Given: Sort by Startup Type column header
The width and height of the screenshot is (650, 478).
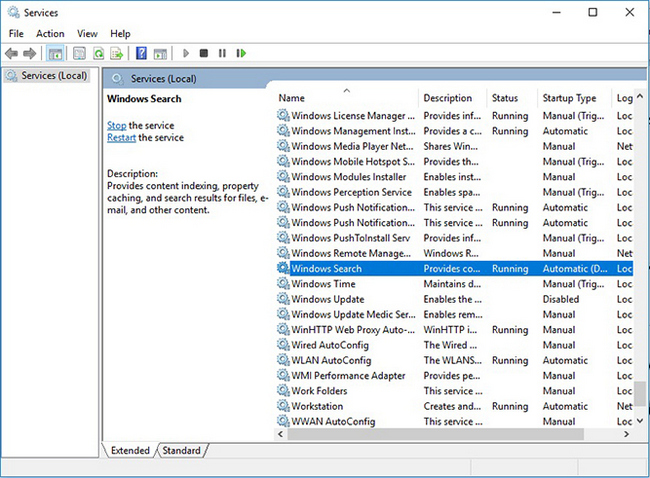Looking at the screenshot, I should (x=574, y=98).
